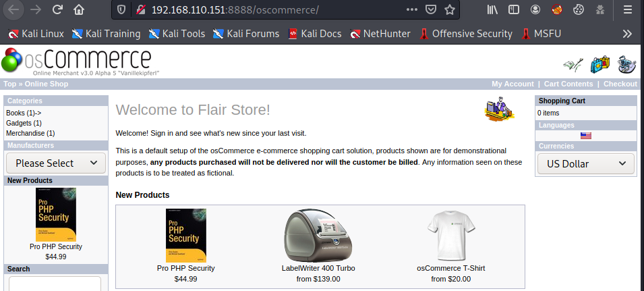This screenshot has height=291, width=644.
Task: Go to the browser home page icon
Action: [x=79, y=10]
